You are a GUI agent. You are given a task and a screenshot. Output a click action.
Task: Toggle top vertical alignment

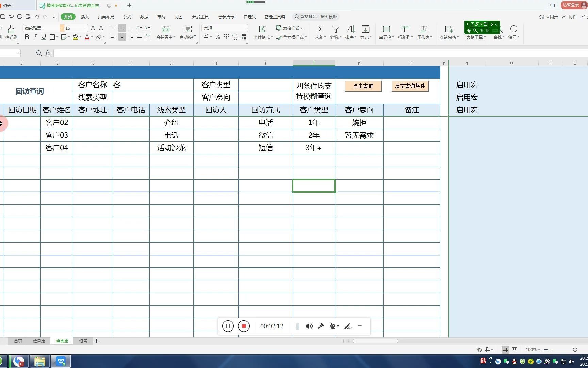[x=114, y=28]
